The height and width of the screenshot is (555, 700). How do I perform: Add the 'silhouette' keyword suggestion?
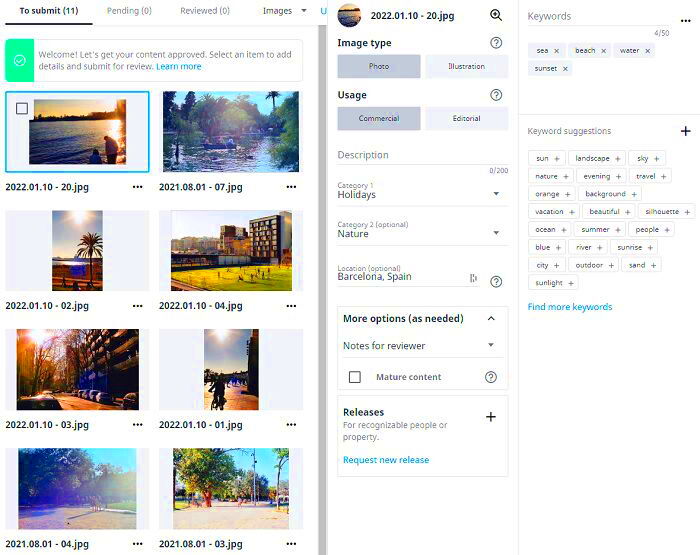pyautogui.click(x=667, y=212)
